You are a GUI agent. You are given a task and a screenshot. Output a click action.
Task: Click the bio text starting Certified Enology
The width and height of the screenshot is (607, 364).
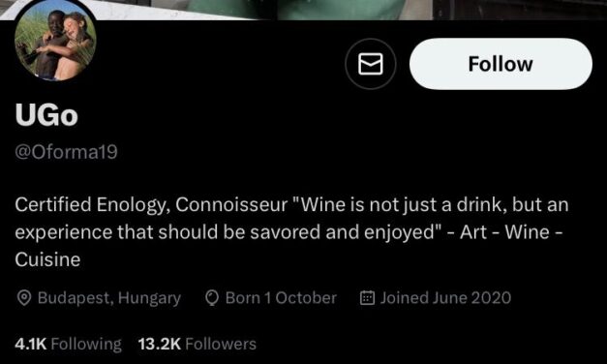click(x=292, y=232)
